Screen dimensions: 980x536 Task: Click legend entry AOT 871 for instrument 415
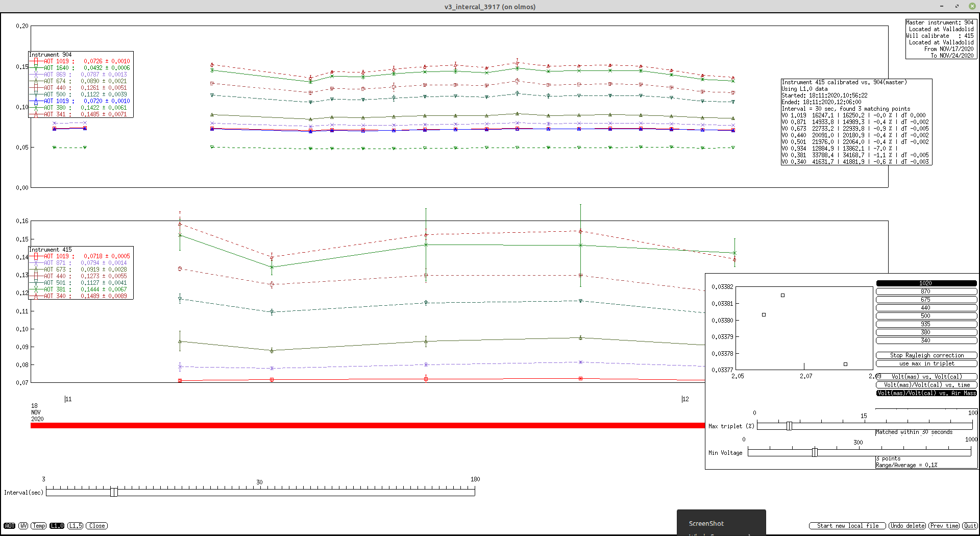coord(80,263)
